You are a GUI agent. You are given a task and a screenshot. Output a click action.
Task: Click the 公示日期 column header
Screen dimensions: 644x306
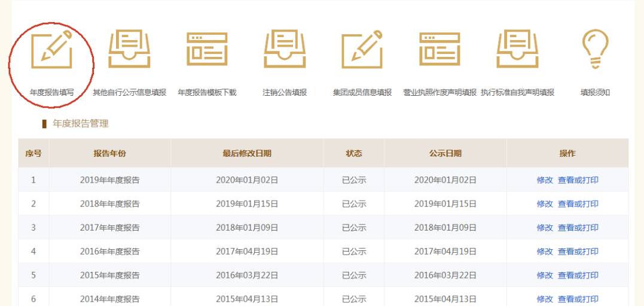click(x=445, y=153)
